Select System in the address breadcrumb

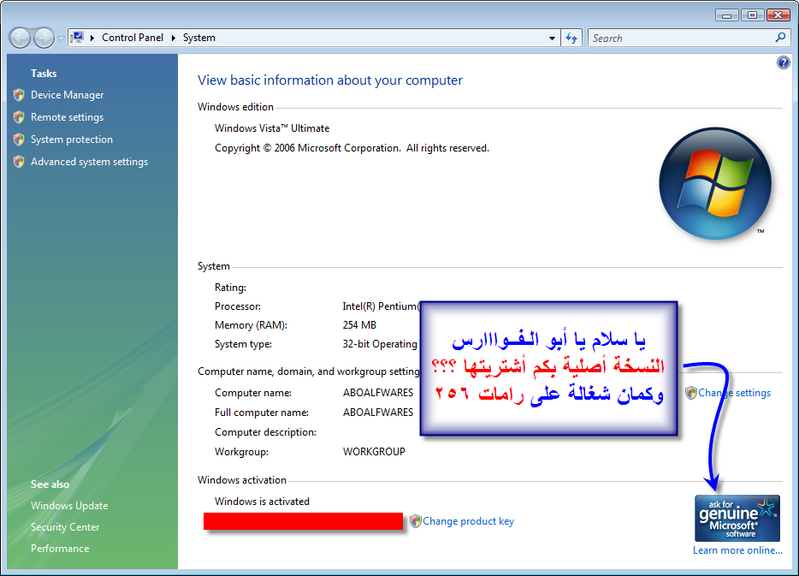click(x=199, y=38)
